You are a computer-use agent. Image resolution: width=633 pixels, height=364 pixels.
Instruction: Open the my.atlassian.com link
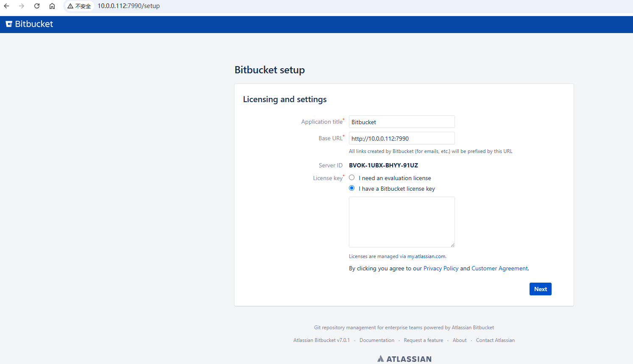426,256
